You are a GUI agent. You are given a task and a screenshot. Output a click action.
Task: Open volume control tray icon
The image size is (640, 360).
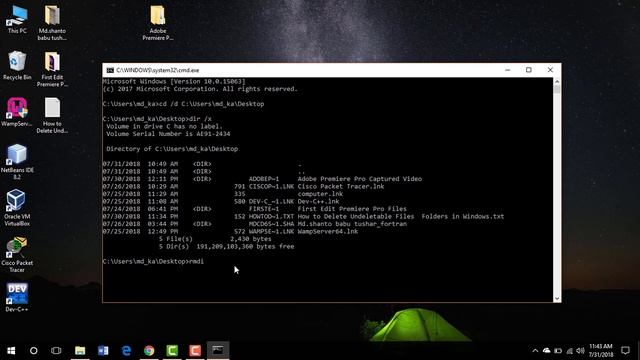[580, 351]
